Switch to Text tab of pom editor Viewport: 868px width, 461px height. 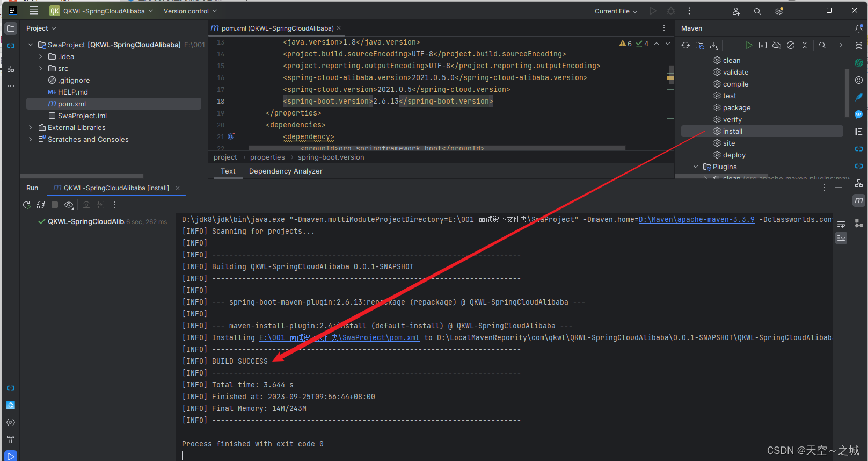pos(228,171)
